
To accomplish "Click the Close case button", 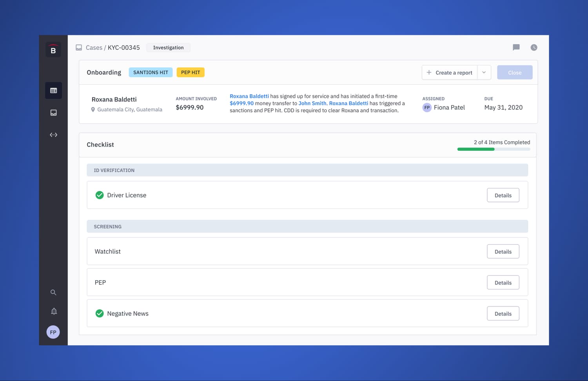I will (515, 73).
